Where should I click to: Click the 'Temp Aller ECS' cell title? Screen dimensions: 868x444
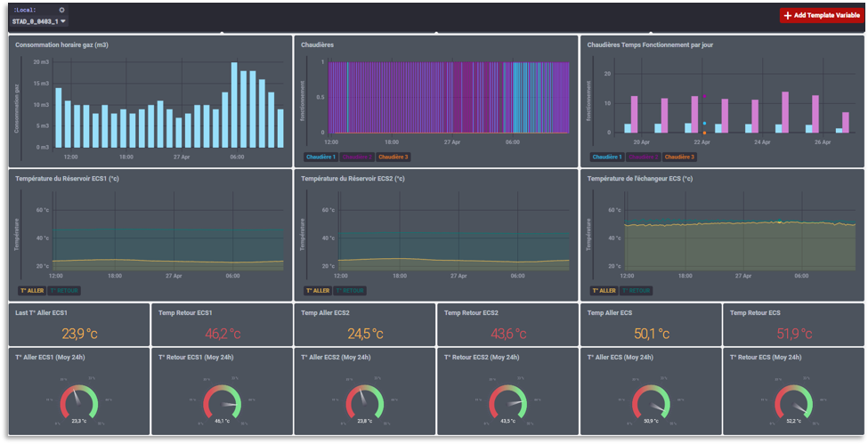click(610, 313)
